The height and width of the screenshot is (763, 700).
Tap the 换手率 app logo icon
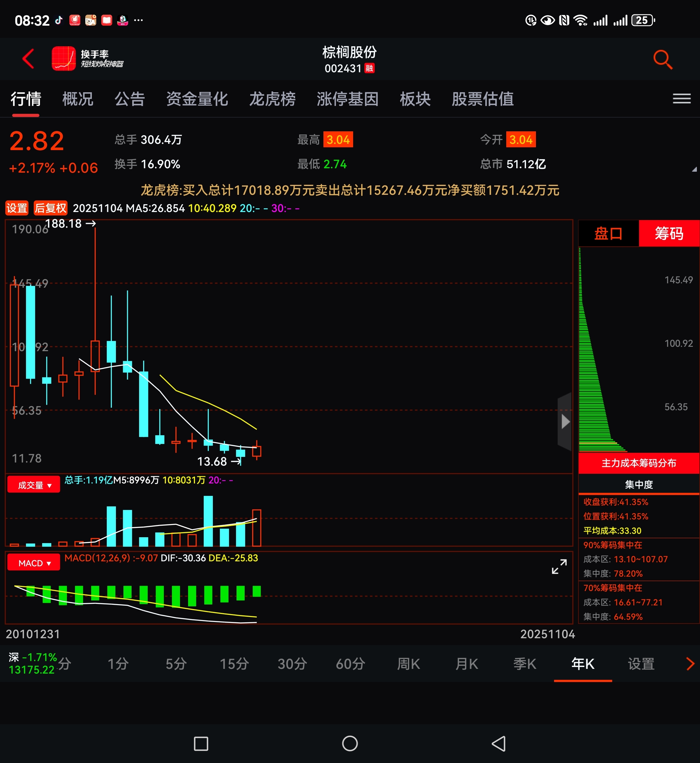point(63,59)
